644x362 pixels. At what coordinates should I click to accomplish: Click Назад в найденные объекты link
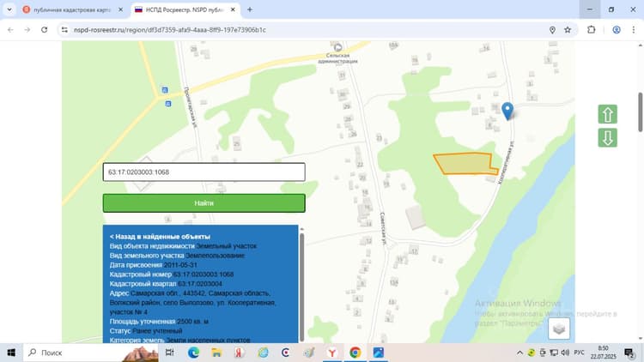(x=160, y=237)
